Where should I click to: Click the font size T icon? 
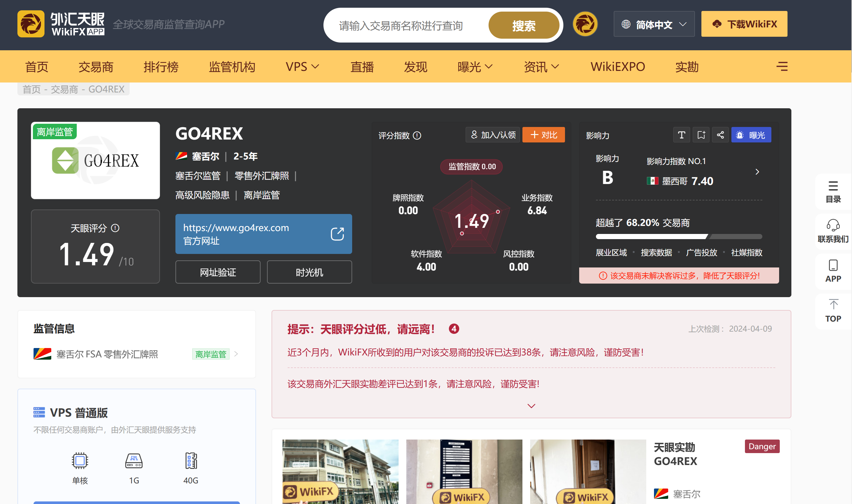pos(681,135)
